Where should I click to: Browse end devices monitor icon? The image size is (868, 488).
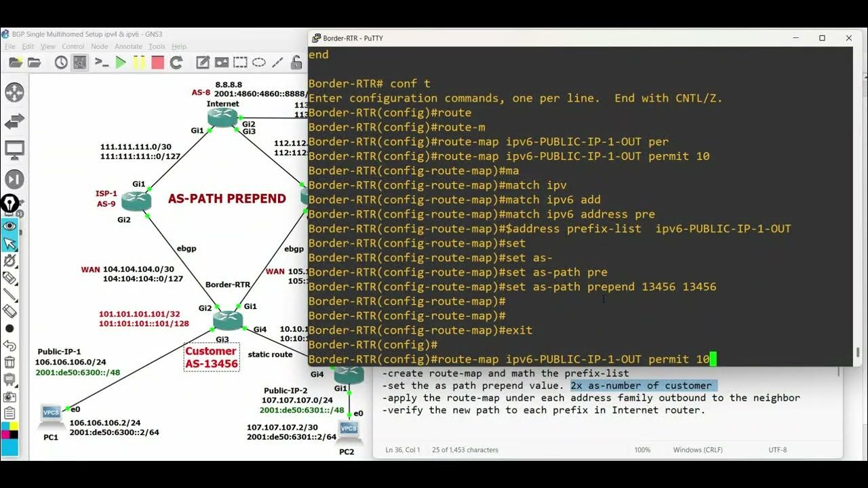[x=14, y=150]
